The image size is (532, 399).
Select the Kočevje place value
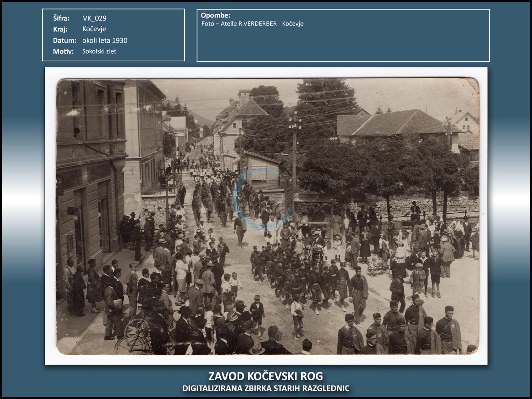[x=94, y=29]
